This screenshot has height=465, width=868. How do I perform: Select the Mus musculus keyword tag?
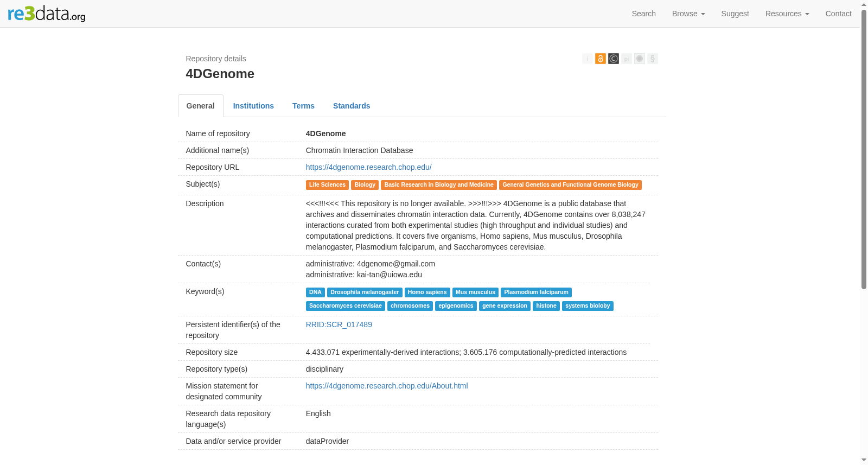tap(475, 292)
